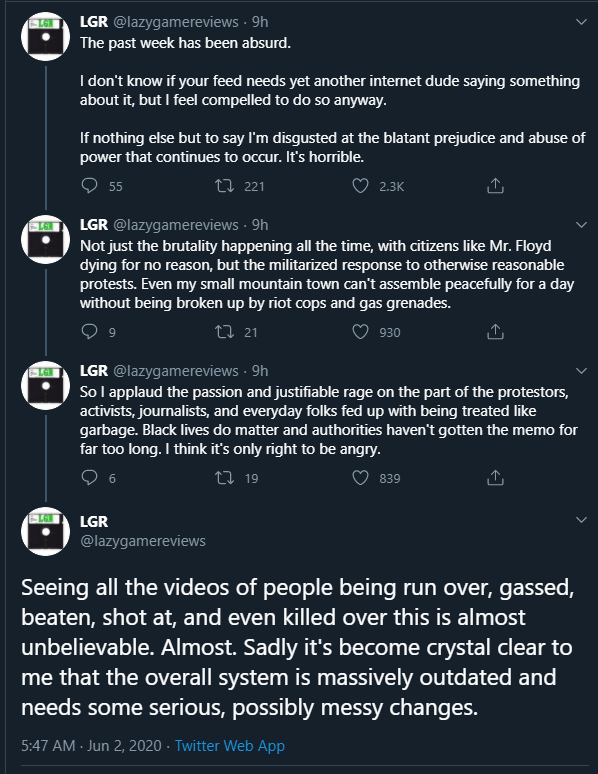This screenshot has height=774, width=598.
Task: Open the 5:47 AM Jun 2, 2020 timestamp
Action: tap(91, 745)
